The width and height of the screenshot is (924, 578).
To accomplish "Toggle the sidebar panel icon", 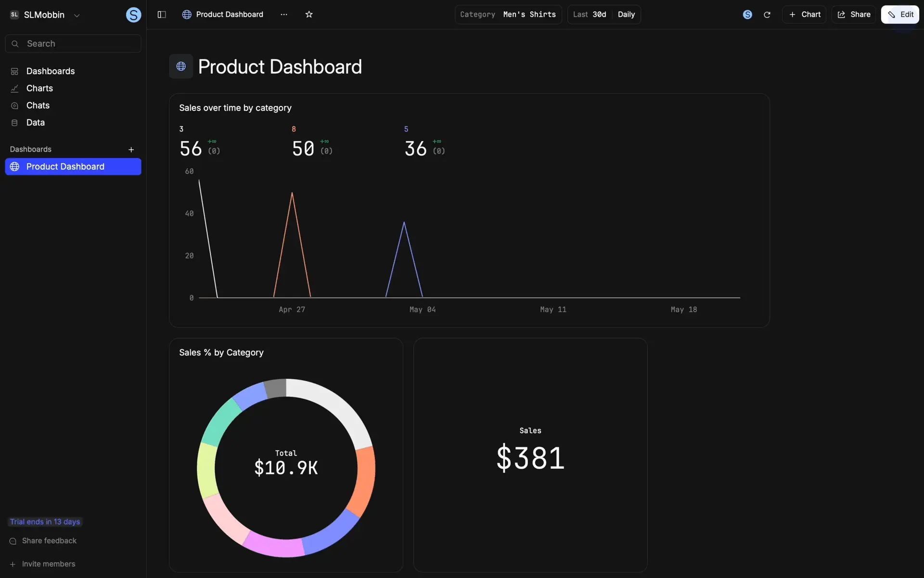I will click(162, 14).
